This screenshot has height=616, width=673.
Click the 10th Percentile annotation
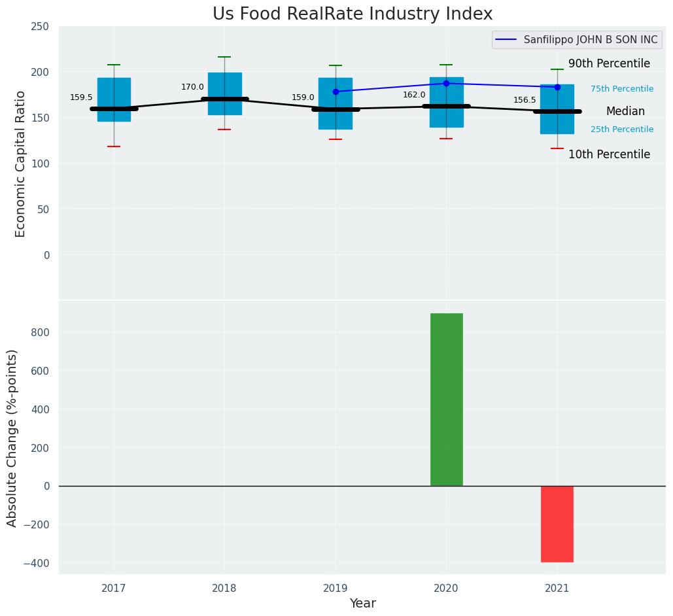point(609,154)
